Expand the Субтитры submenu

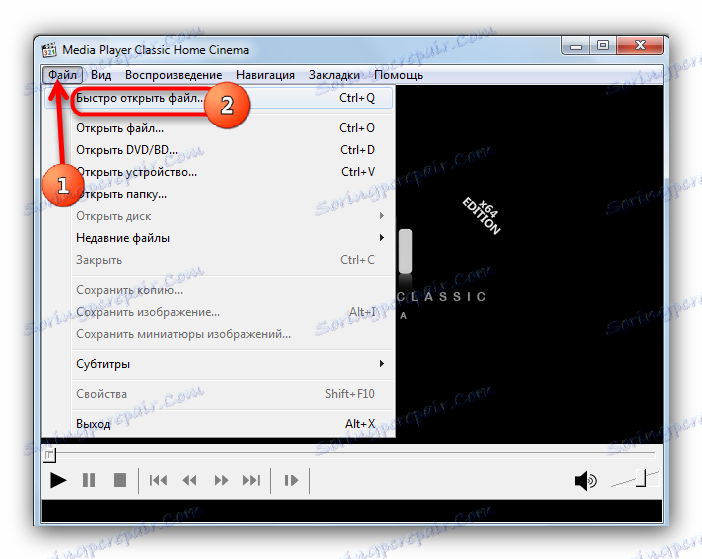[218, 364]
